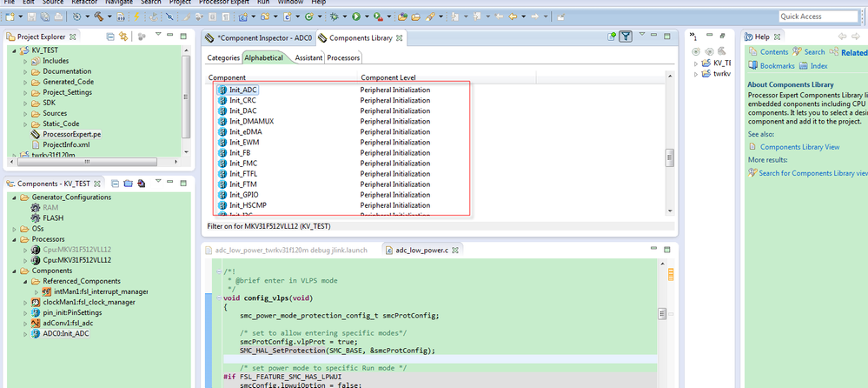Click the green bug Debug icon
This screenshot has height=388, width=868.
[x=335, y=17]
